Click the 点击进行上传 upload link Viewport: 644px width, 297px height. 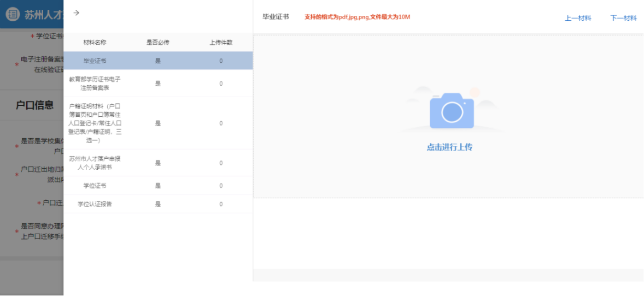[x=449, y=147]
